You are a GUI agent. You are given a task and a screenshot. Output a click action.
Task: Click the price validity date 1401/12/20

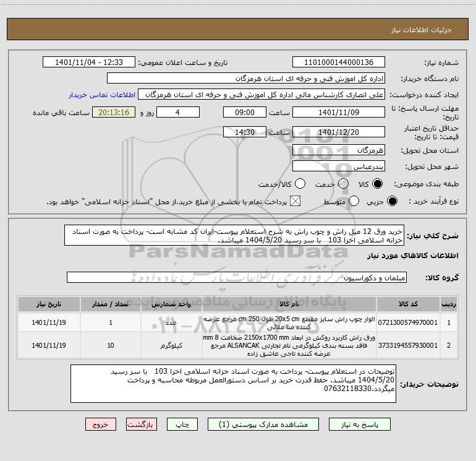coord(339,132)
